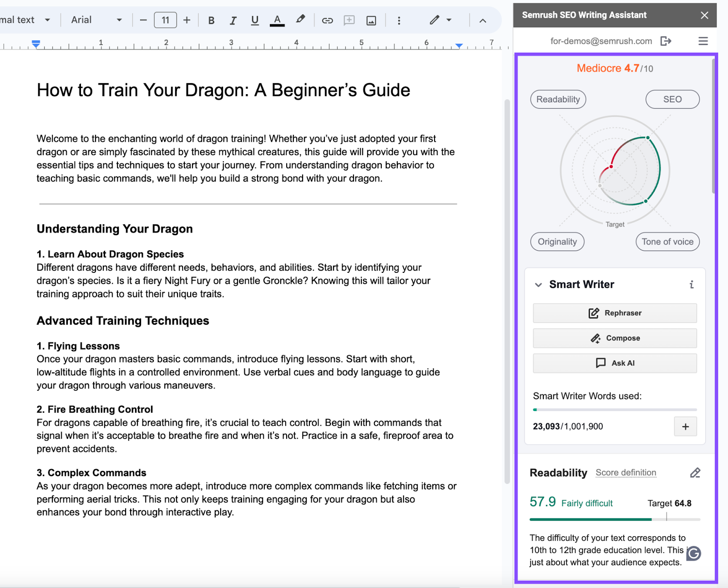Select the Originality pill
The image size is (728, 588).
click(x=557, y=241)
